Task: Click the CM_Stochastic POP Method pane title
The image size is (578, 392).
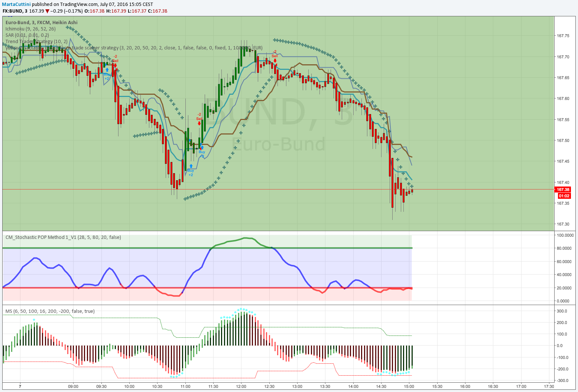Action: [63, 237]
